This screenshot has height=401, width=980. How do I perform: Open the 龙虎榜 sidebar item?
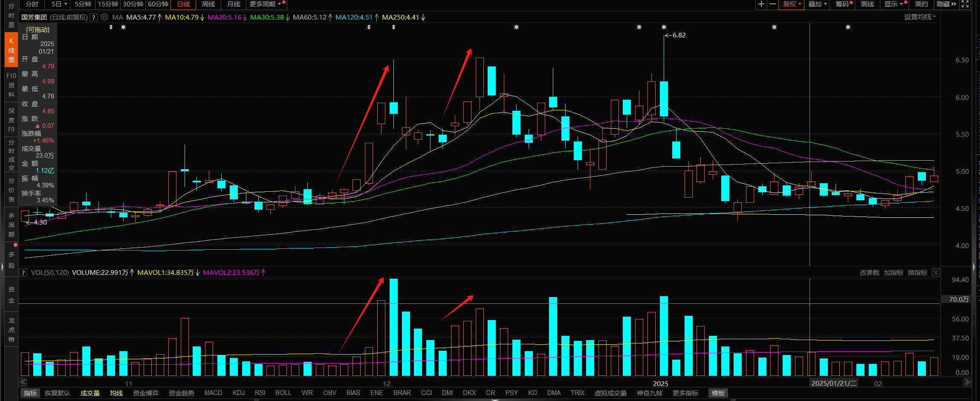coord(12,330)
